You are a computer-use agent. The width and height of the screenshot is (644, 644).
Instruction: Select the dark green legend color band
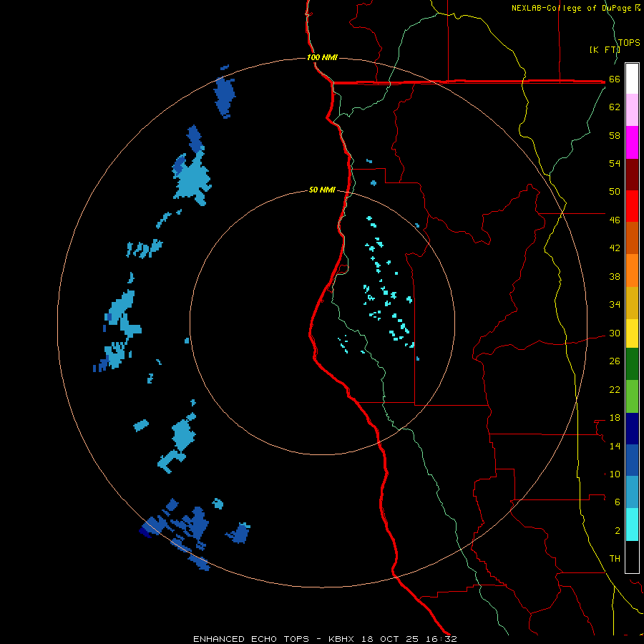[632, 364]
